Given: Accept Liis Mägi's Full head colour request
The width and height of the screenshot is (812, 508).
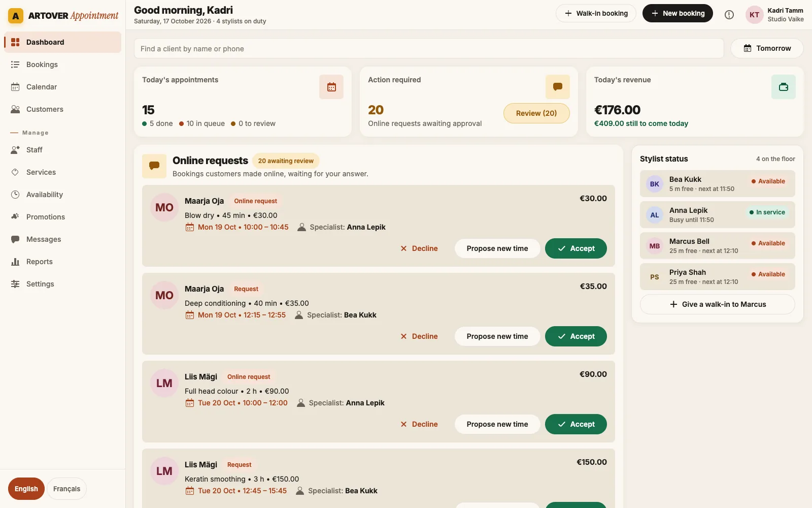Looking at the screenshot, I should [576, 424].
